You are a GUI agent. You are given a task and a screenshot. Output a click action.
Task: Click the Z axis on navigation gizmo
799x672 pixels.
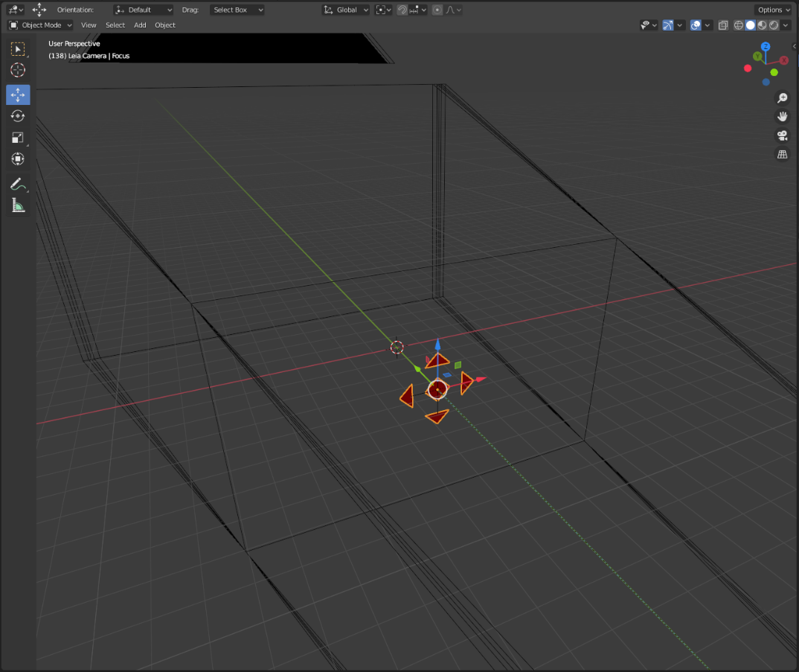coord(766,46)
